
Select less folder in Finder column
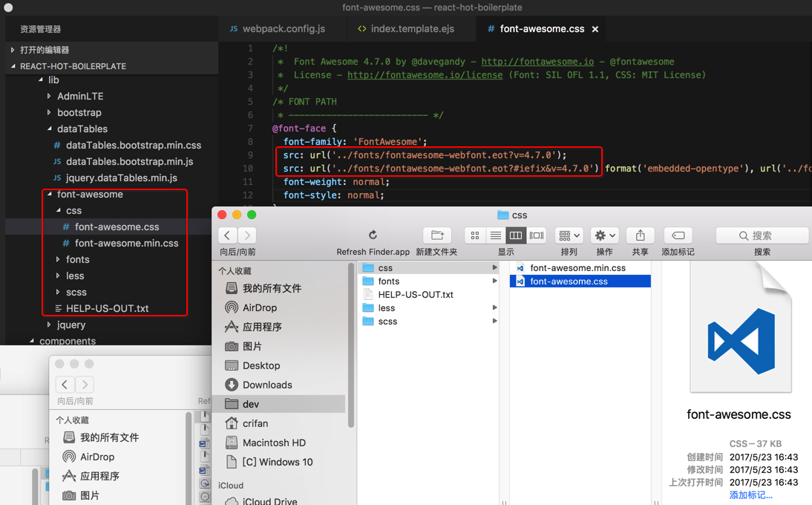429,308
